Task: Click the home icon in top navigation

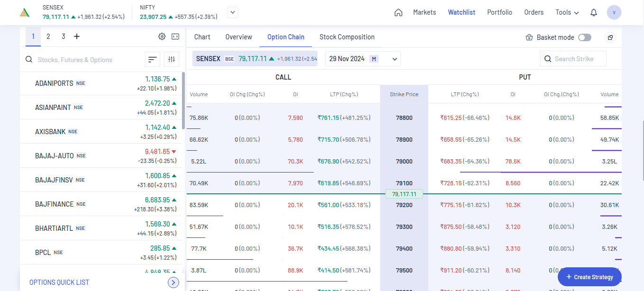Action: (x=398, y=13)
